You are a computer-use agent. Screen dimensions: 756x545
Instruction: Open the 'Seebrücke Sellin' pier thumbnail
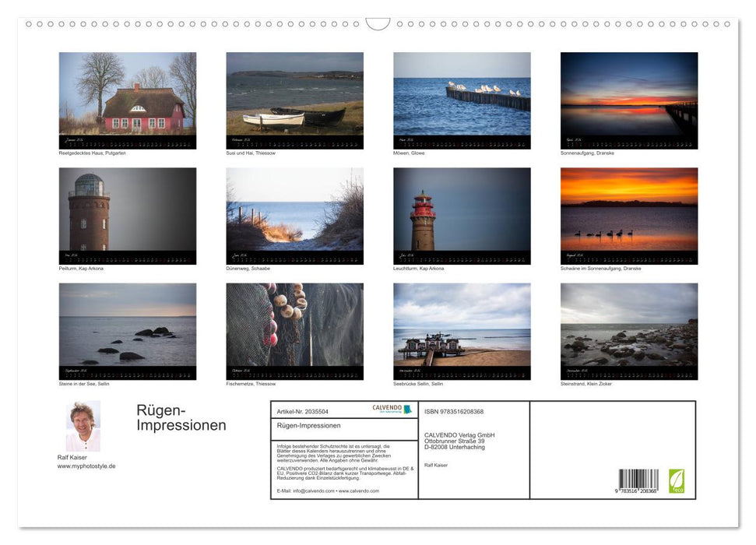tap(461, 332)
